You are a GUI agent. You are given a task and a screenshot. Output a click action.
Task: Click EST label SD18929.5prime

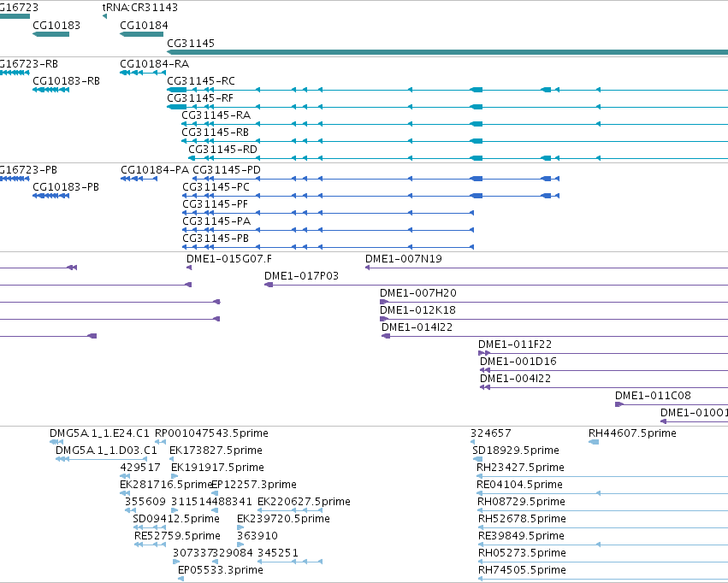coord(516,450)
